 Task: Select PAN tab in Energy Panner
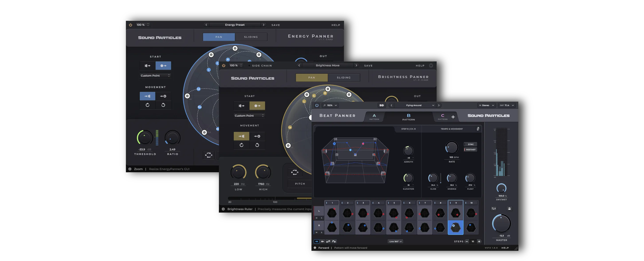click(219, 37)
